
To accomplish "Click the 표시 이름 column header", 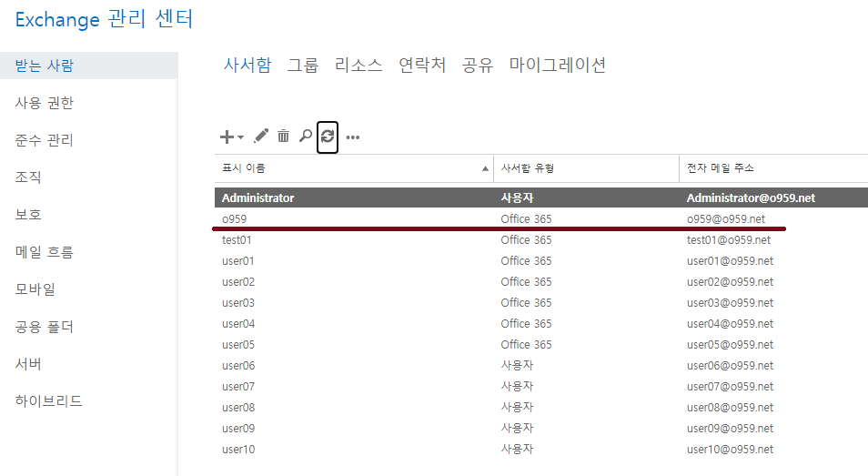I will point(354,168).
